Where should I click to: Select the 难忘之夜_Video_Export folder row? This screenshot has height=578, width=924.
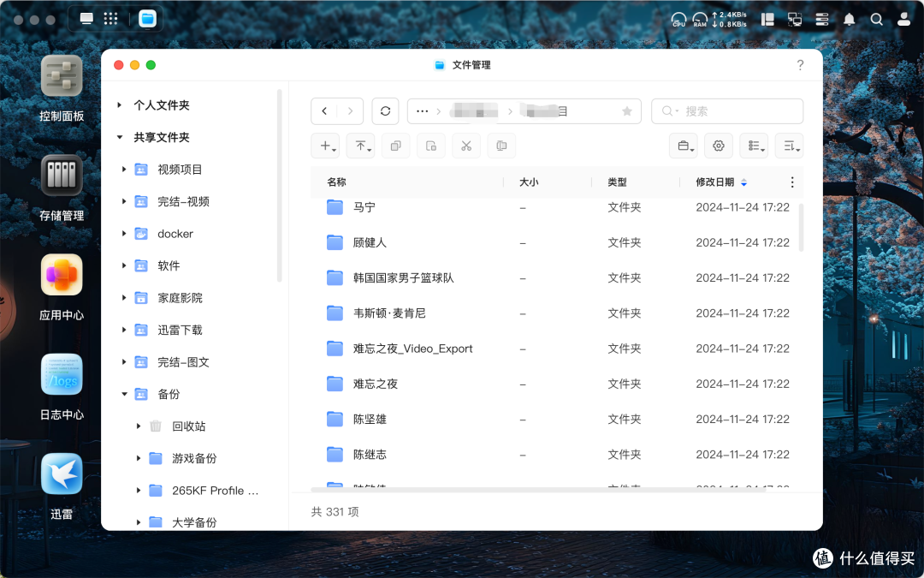pyautogui.click(x=557, y=349)
